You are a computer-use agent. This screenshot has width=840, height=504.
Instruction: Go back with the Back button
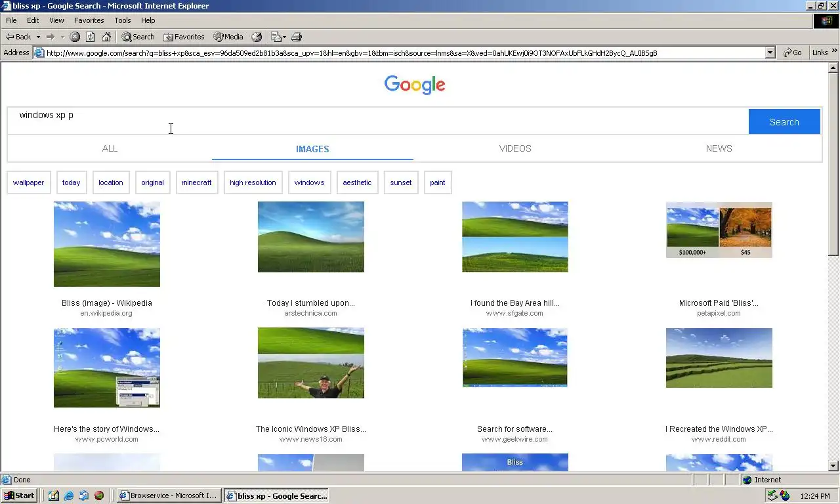pyautogui.click(x=18, y=37)
